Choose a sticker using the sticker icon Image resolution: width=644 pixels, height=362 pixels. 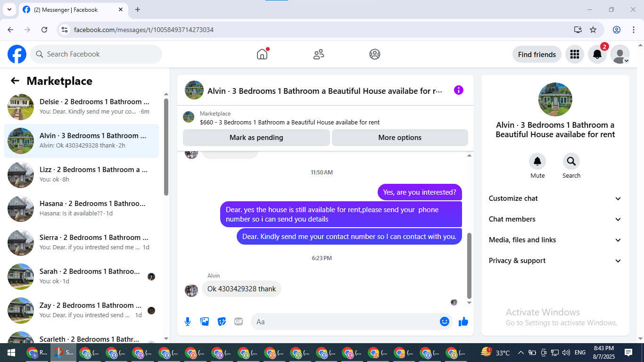(222, 321)
